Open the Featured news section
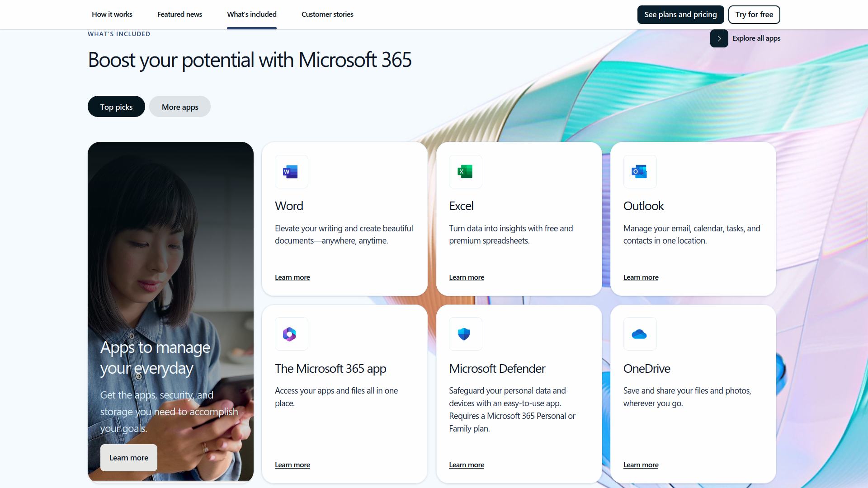Viewport: 868px width, 488px height. 179,14
